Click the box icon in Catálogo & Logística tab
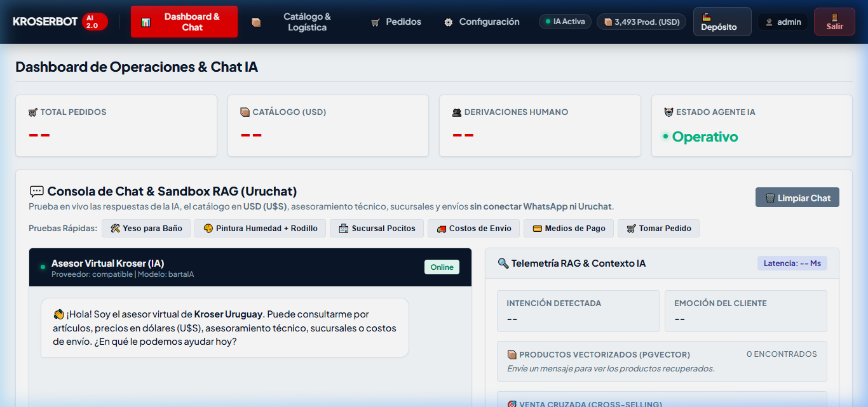 (256, 22)
